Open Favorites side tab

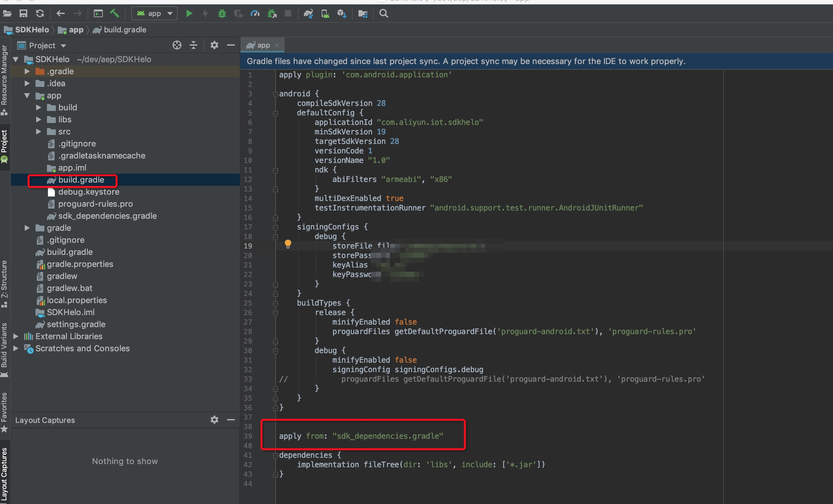click(x=4, y=412)
